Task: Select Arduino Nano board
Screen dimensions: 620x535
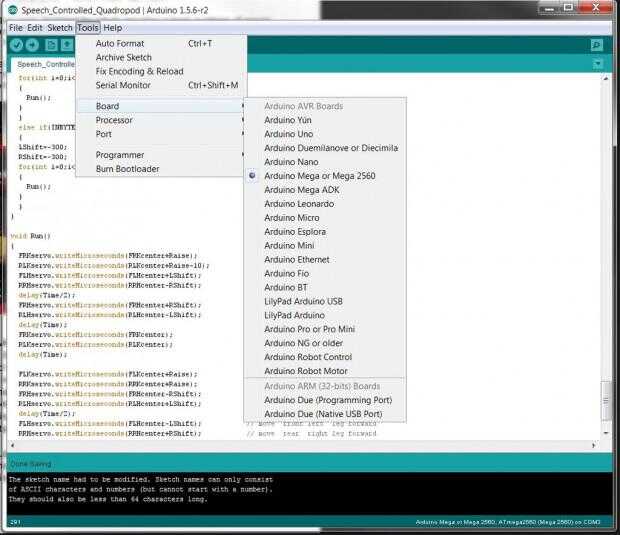Action: (x=325, y=162)
